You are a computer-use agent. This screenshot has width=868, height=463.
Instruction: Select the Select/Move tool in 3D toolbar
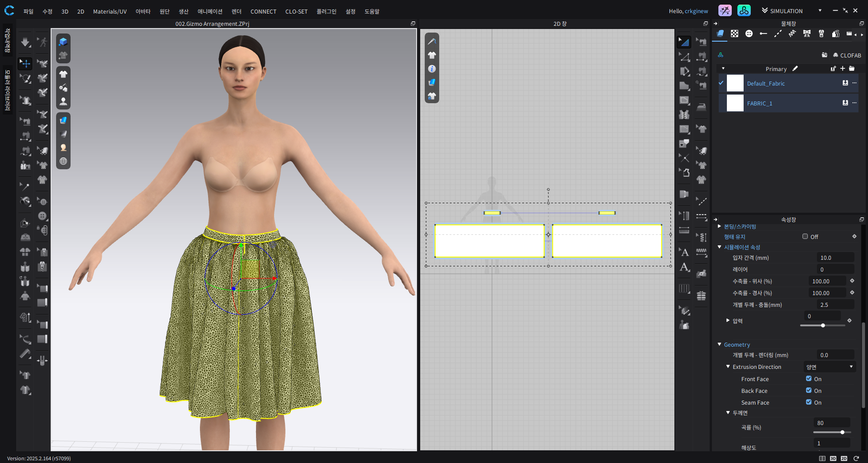click(x=25, y=63)
